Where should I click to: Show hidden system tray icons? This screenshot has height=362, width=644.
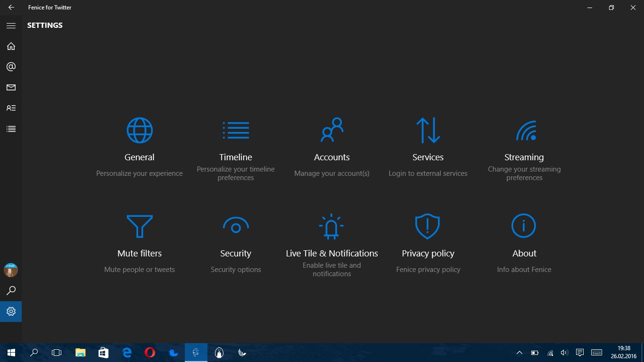520,353
